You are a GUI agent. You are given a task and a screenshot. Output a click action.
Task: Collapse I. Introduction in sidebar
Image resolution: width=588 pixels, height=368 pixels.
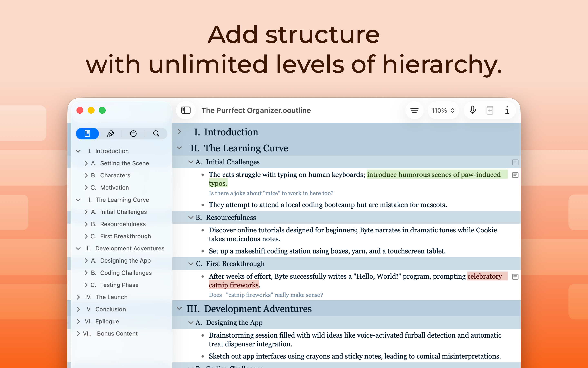coord(78,151)
